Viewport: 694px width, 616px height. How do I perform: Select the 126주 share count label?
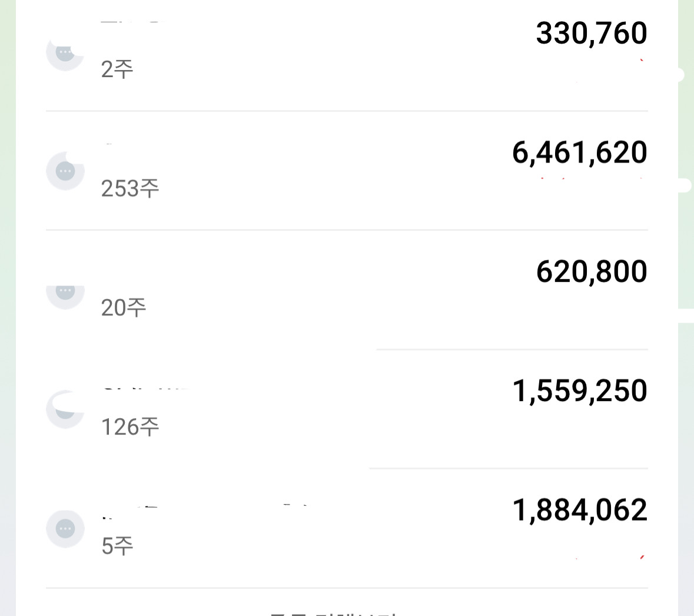point(130,427)
